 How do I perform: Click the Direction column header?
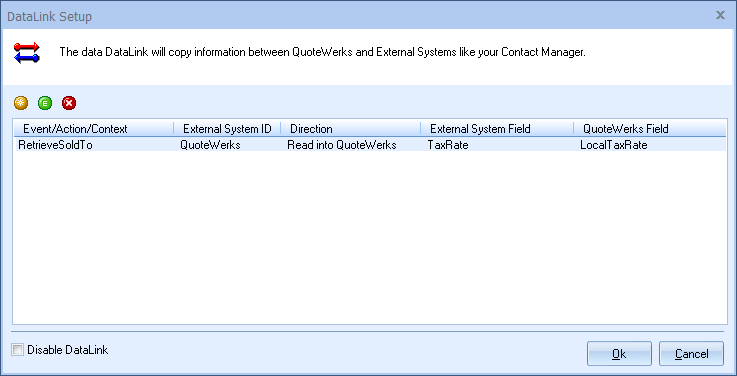tap(350, 128)
